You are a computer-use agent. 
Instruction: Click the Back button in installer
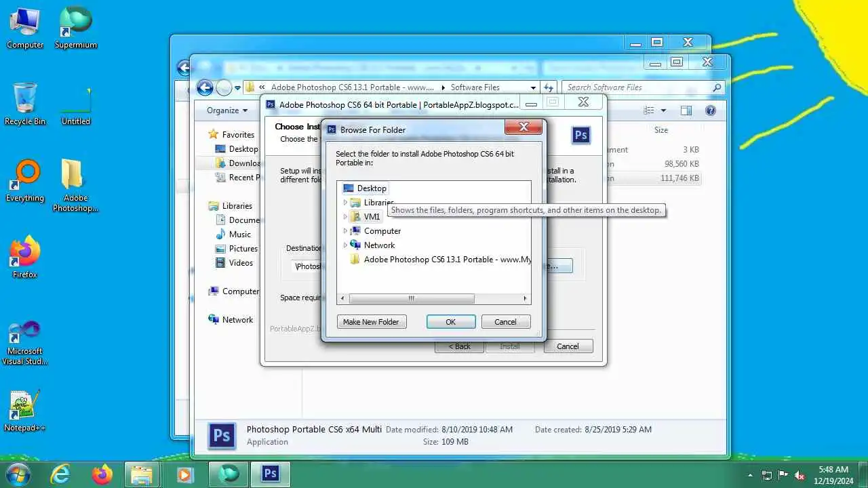(459, 346)
